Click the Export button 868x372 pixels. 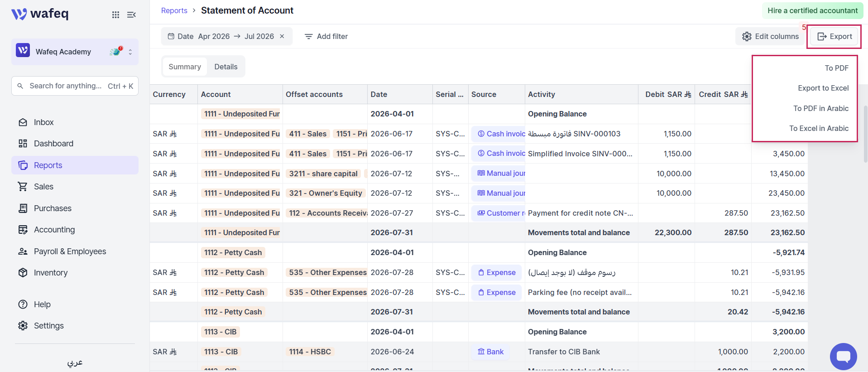click(x=835, y=36)
